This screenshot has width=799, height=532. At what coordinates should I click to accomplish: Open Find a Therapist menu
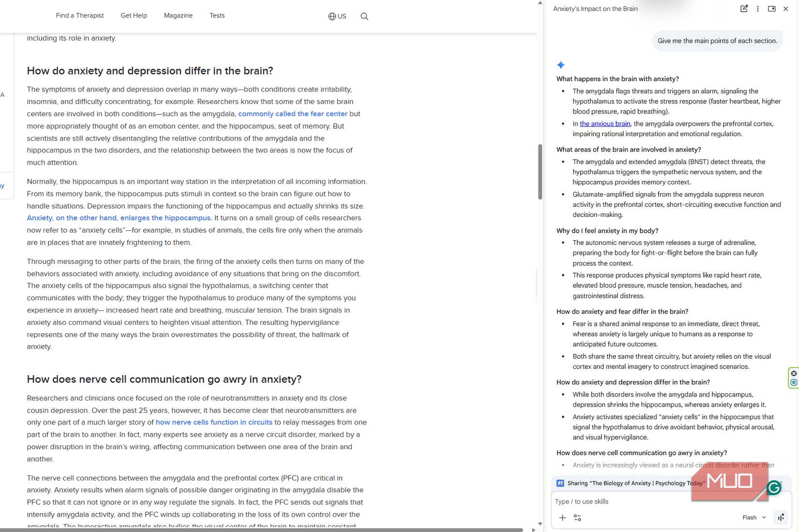tap(80, 15)
